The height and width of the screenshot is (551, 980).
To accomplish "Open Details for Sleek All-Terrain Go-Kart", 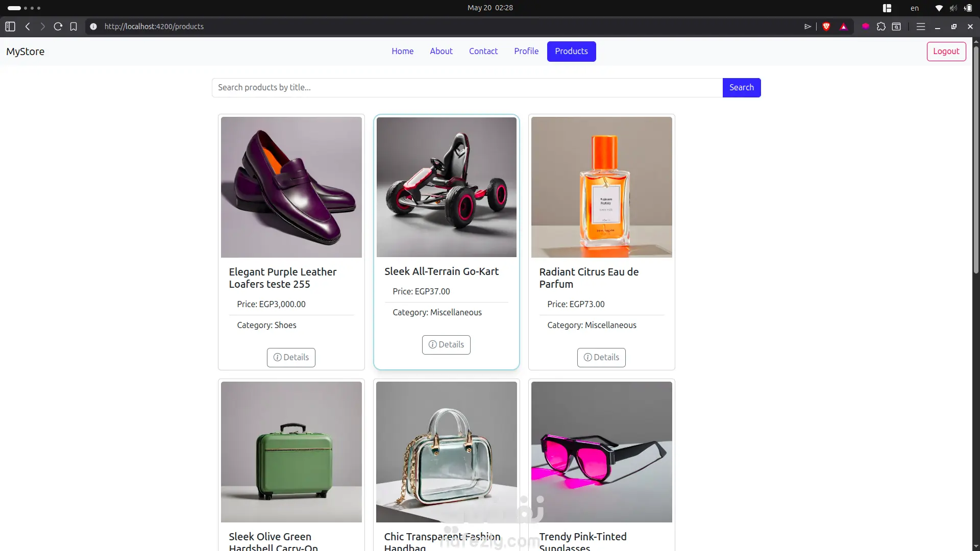I will coord(446,345).
